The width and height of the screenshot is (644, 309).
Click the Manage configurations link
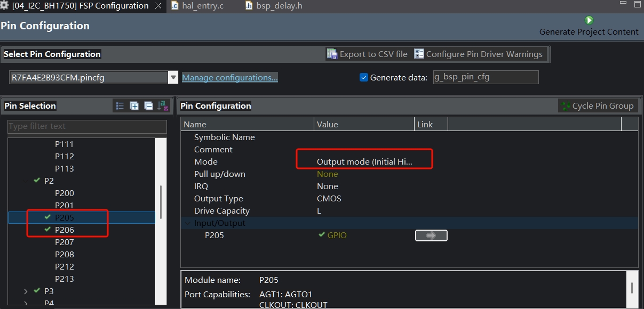[229, 77]
